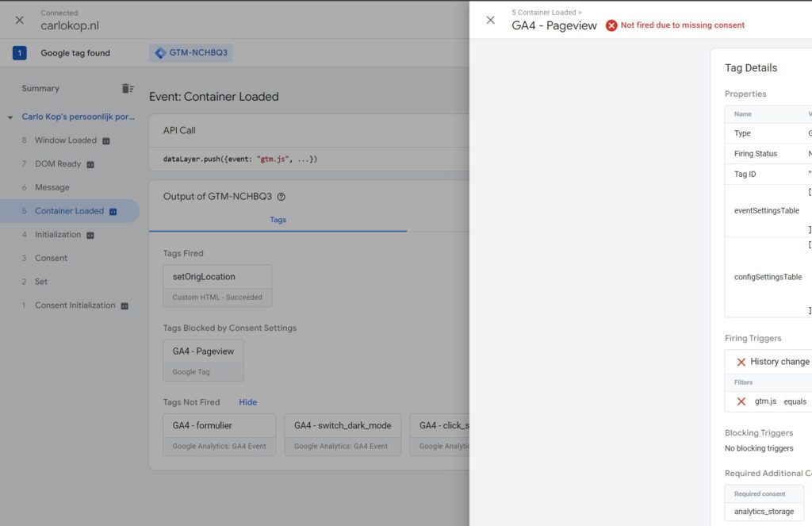The height and width of the screenshot is (526, 812).
Task: Click the red error icon beside missing consent
Action: coord(611,25)
